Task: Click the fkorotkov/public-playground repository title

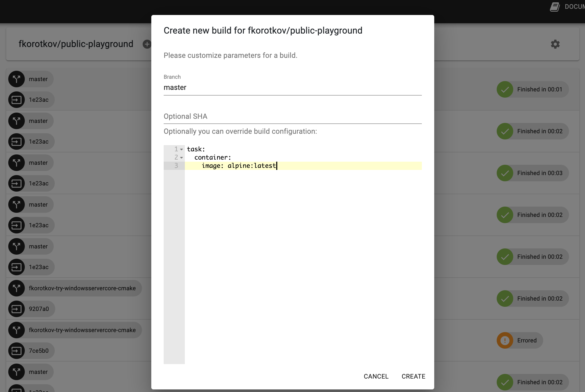Action: [x=75, y=44]
